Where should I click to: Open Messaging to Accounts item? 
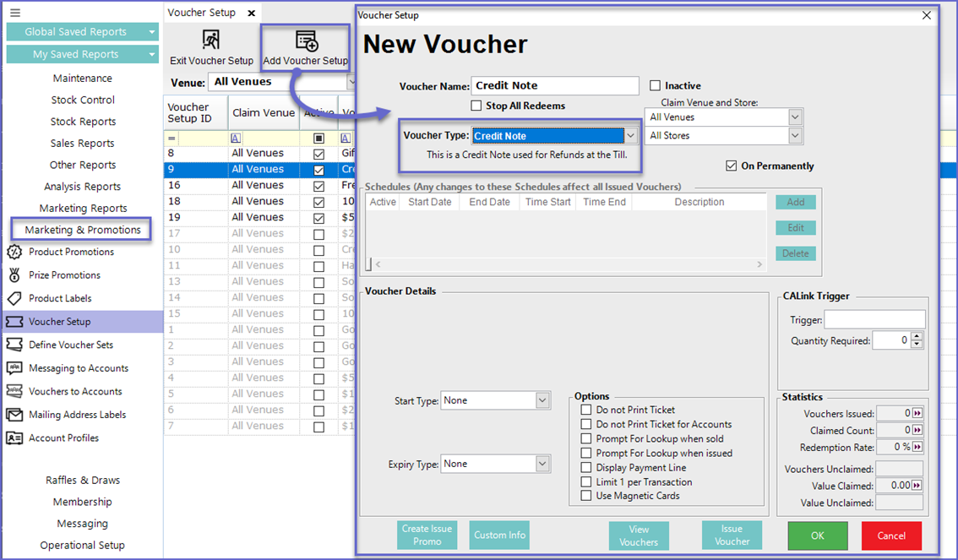(79, 368)
